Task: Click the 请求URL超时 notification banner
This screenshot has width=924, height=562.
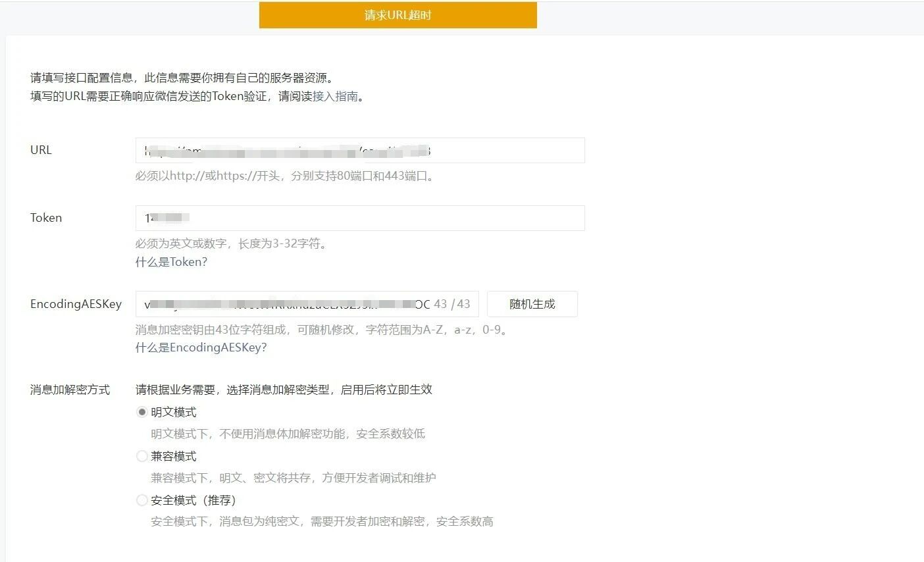Action: [x=398, y=15]
